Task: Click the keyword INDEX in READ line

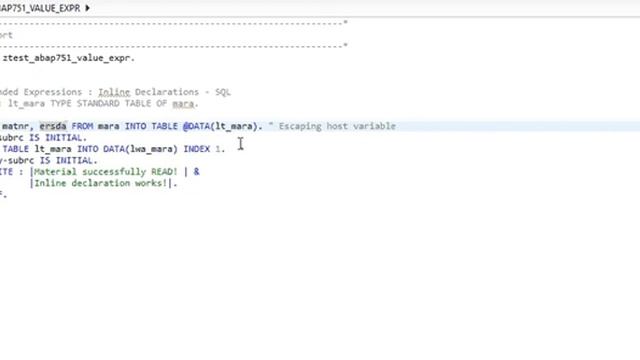Action: point(196,149)
